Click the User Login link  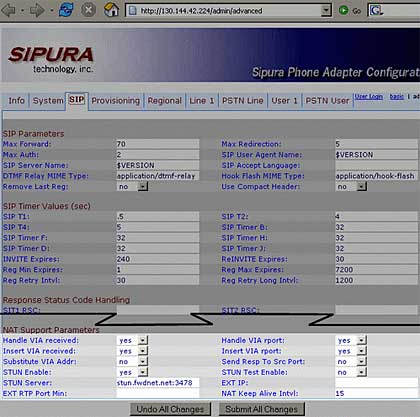coord(369,97)
